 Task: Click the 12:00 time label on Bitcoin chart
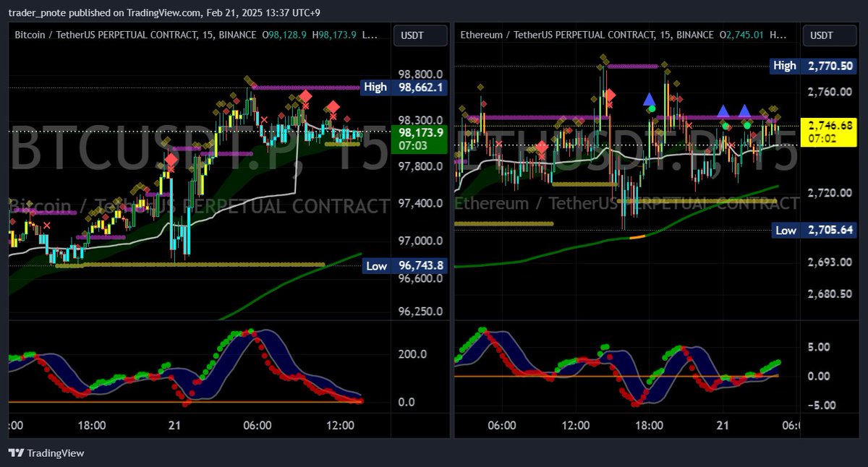click(x=340, y=425)
